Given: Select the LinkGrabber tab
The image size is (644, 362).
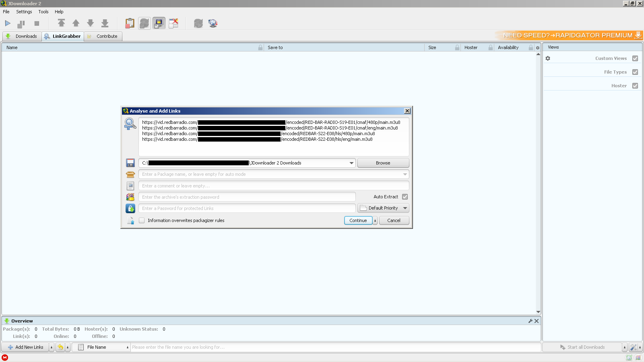Looking at the screenshot, I should click(x=63, y=36).
